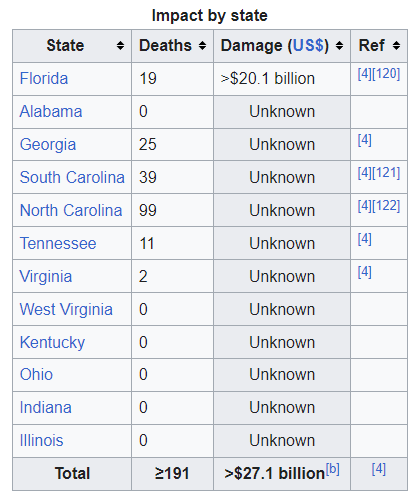The image size is (416, 498).
Task: Sort table by State column arrows
Action: (120, 46)
